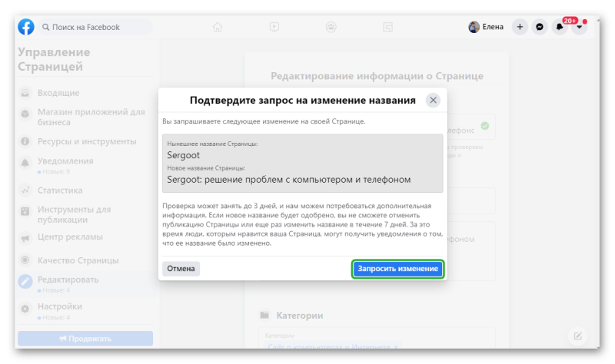Click the Входящие inbox icon
This screenshot has width=615, height=364.
(x=25, y=93)
